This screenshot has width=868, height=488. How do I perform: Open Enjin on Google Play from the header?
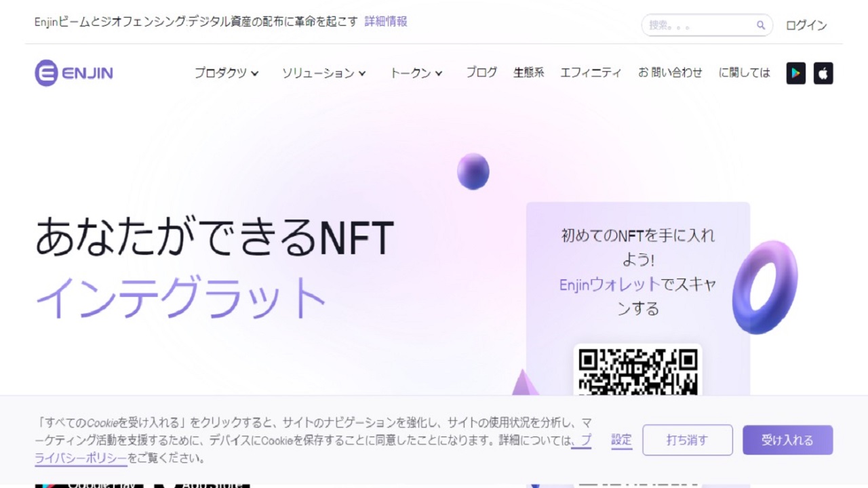pyautogui.click(x=795, y=73)
